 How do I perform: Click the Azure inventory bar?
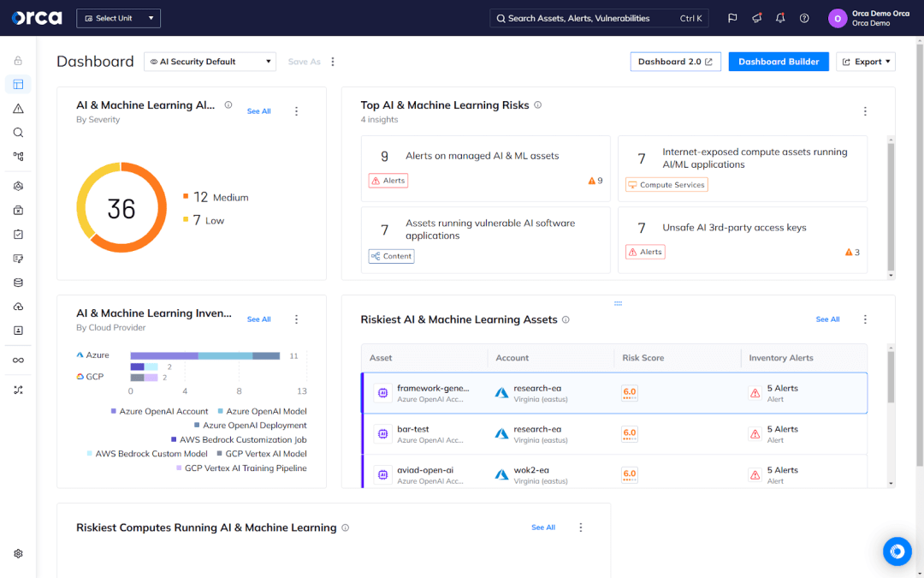click(205, 355)
